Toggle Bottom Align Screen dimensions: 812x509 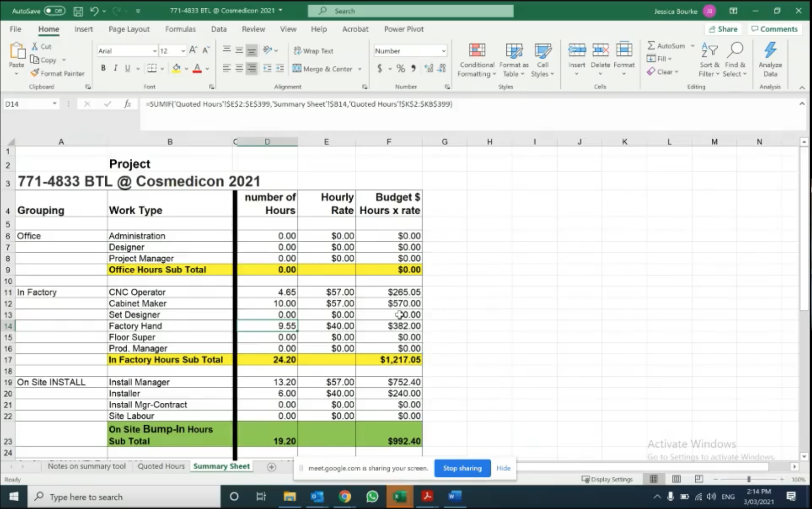[251, 50]
